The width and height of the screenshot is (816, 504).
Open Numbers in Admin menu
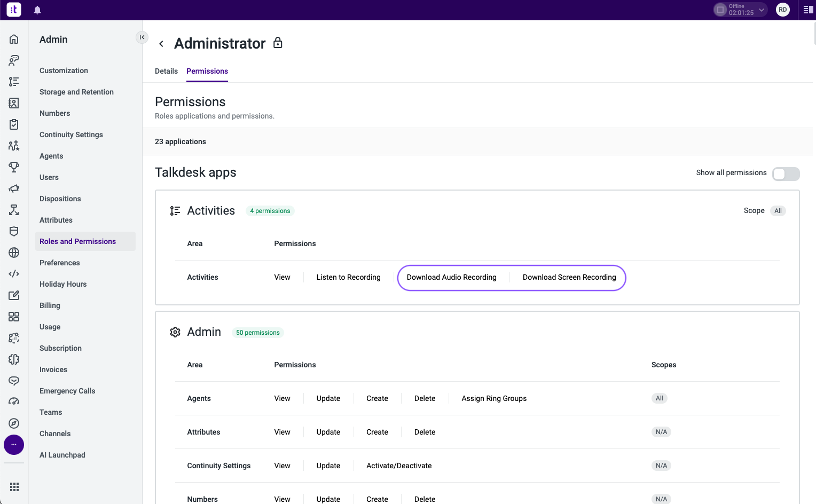click(54, 113)
